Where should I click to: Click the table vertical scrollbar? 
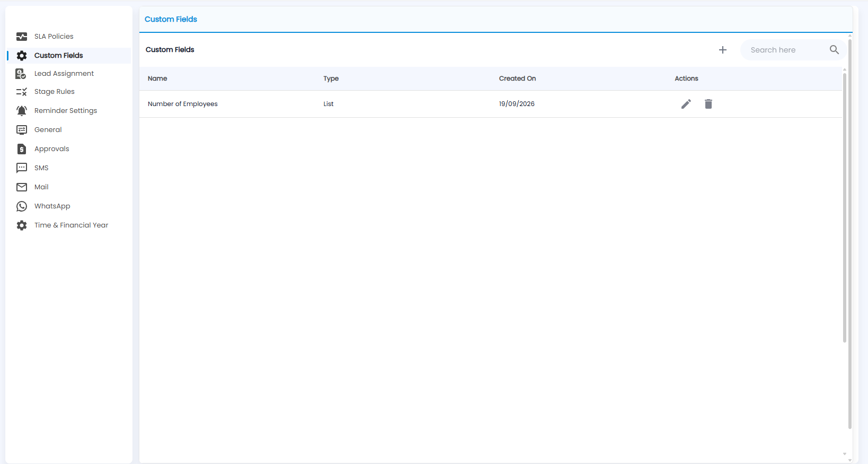pos(845,208)
